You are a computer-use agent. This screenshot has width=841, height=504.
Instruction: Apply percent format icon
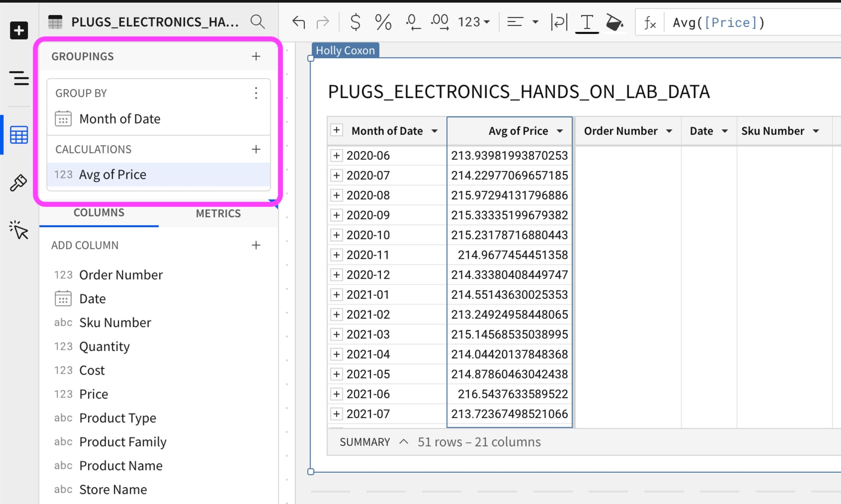point(383,22)
